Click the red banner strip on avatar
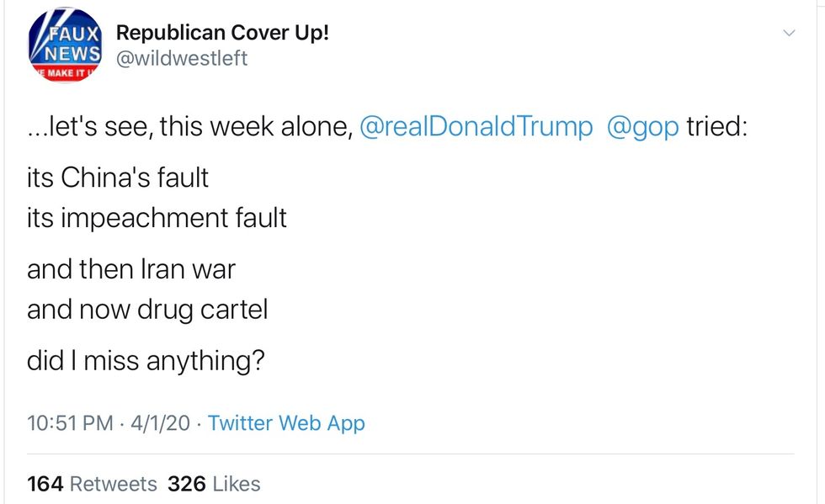 pyautogui.click(x=65, y=76)
